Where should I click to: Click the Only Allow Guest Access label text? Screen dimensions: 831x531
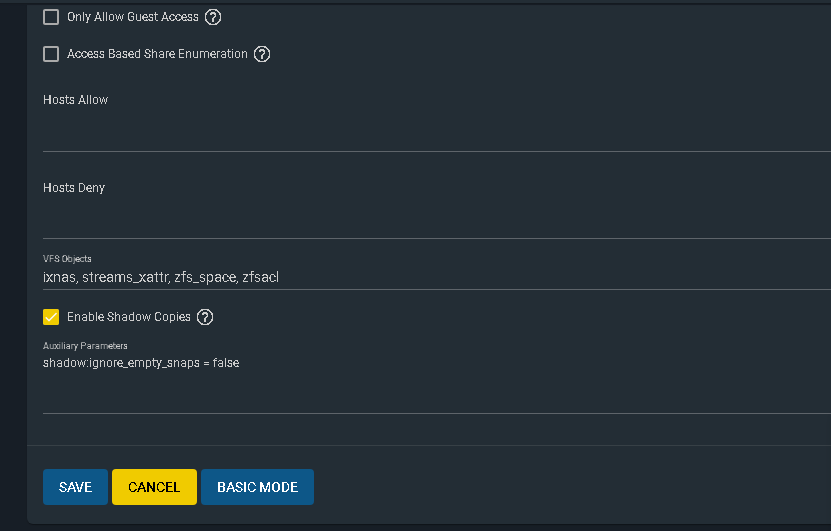click(132, 17)
